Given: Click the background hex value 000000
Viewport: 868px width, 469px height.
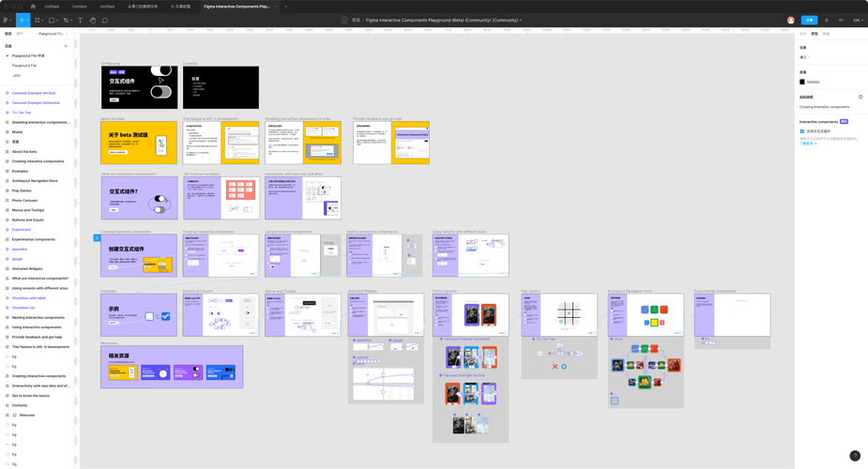Looking at the screenshot, I should tap(814, 82).
